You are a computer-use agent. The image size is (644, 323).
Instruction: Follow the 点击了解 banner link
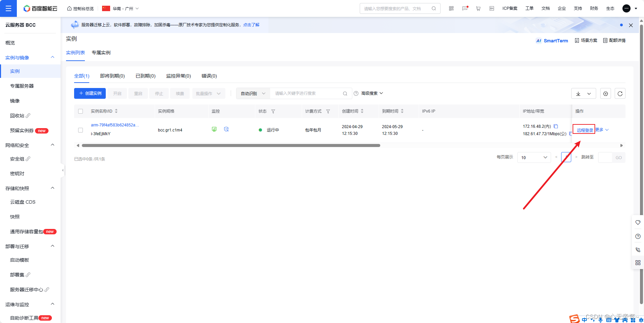click(x=251, y=25)
